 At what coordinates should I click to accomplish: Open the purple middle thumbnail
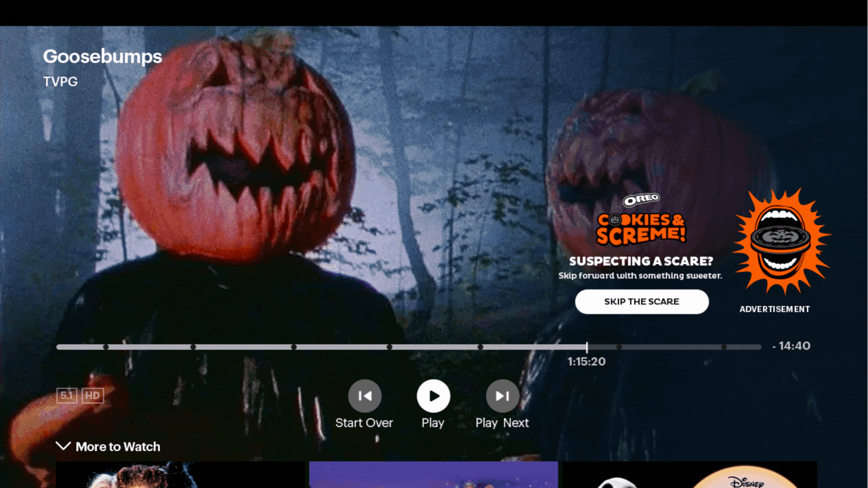tap(433, 474)
